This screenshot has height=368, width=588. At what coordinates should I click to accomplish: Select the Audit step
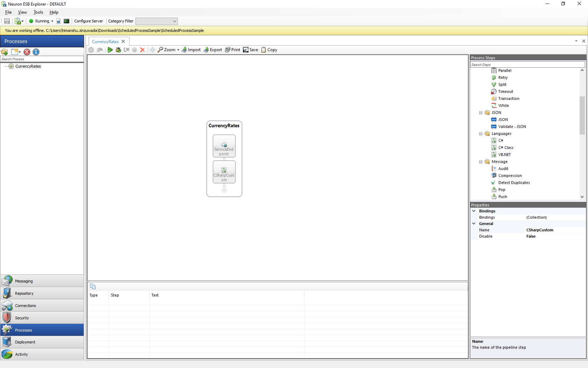coord(503,169)
